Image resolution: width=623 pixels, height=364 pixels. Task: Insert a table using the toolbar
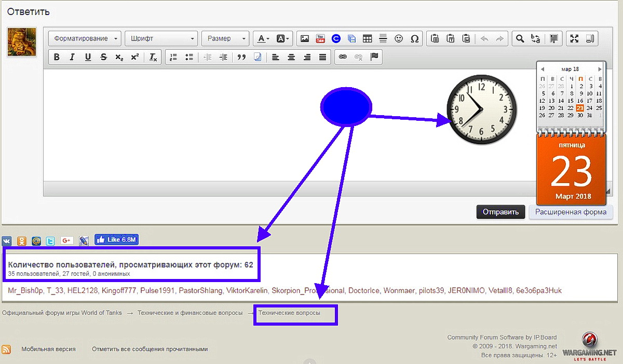pos(367,38)
